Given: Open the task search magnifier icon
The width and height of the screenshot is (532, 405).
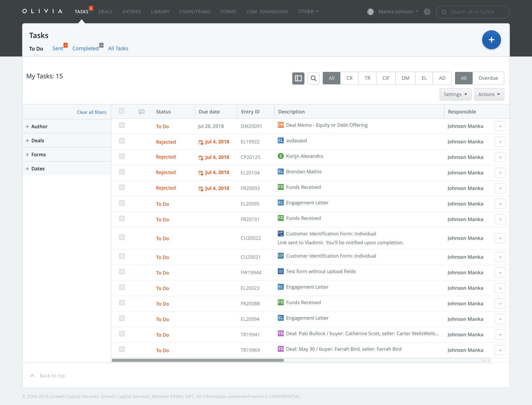Looking at the screenshot, I should pyautogui.click(x=313, y=78).
